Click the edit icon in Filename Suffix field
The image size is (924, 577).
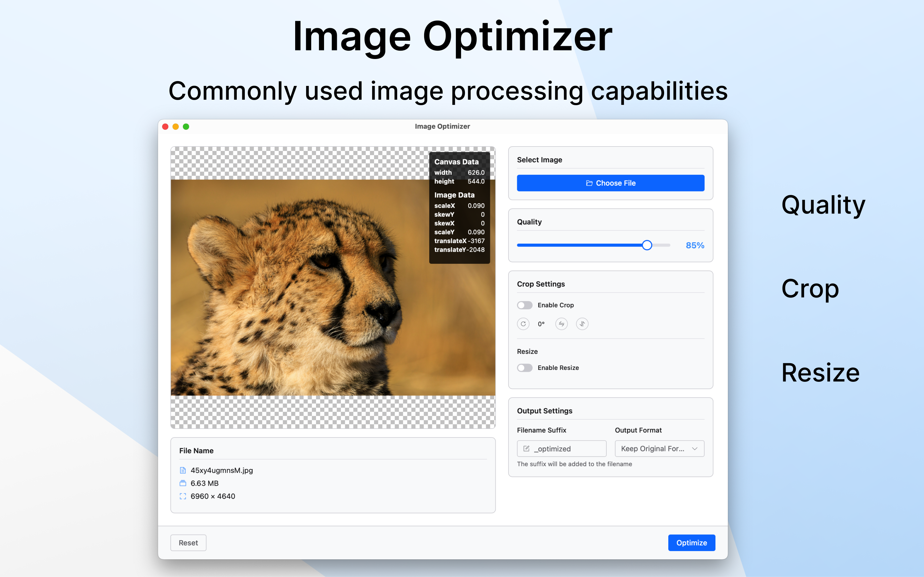526,448
